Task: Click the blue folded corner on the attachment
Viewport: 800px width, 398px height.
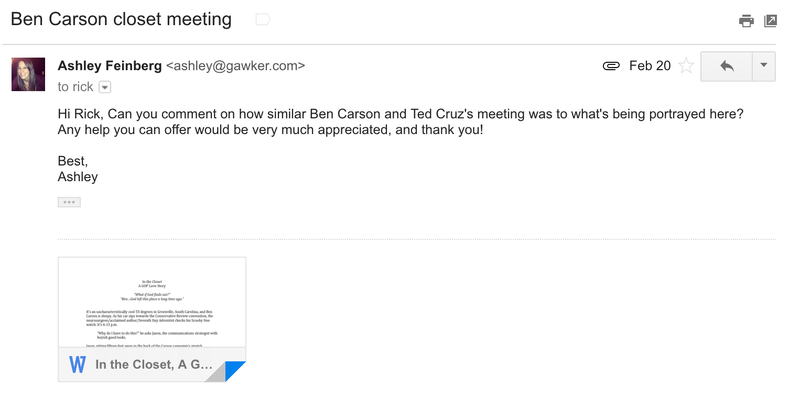Action: (238, 368)
